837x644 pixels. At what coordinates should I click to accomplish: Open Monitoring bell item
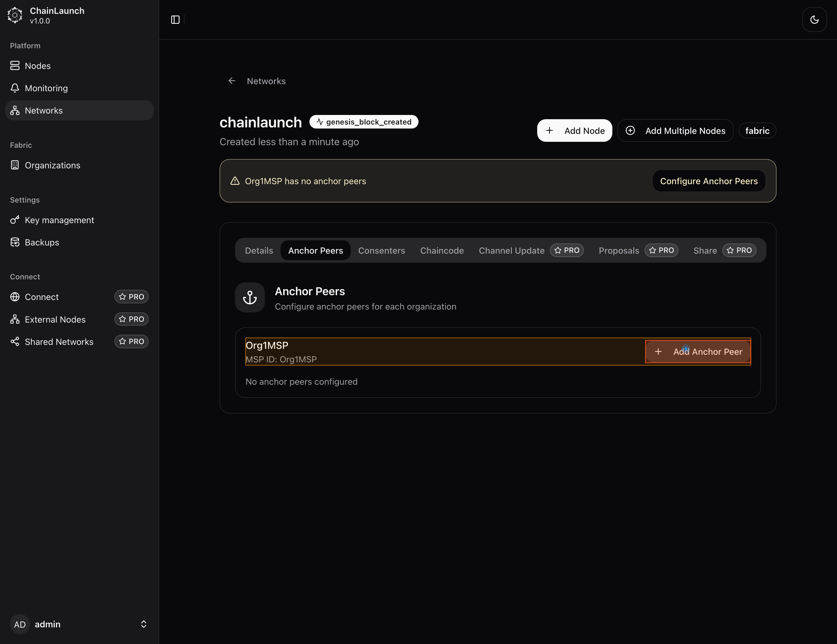46,88
